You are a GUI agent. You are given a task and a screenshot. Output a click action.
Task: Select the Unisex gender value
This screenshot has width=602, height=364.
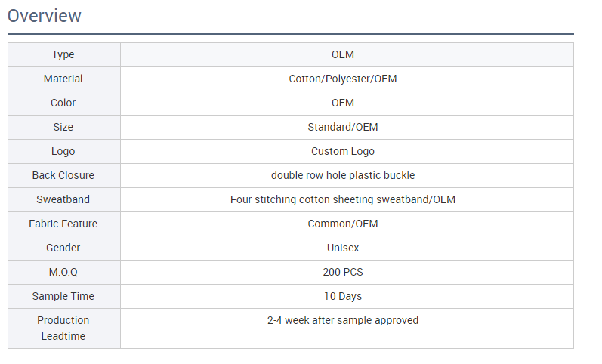342,248
